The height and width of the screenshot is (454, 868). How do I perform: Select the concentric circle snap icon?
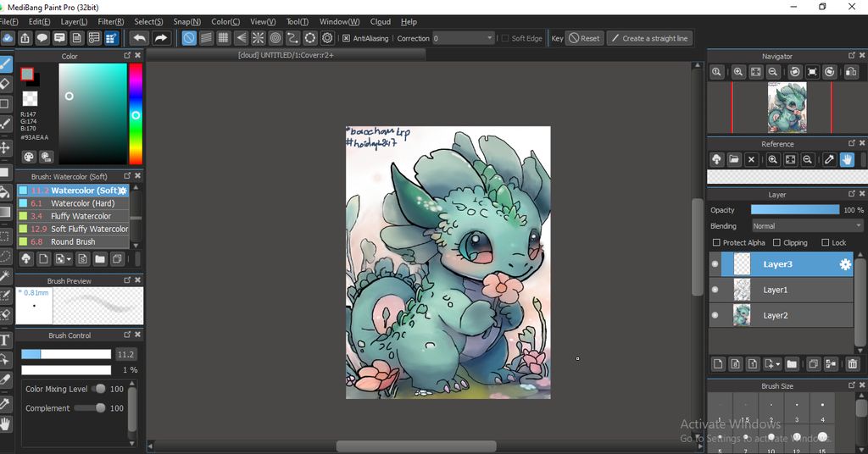coord(275,38)
